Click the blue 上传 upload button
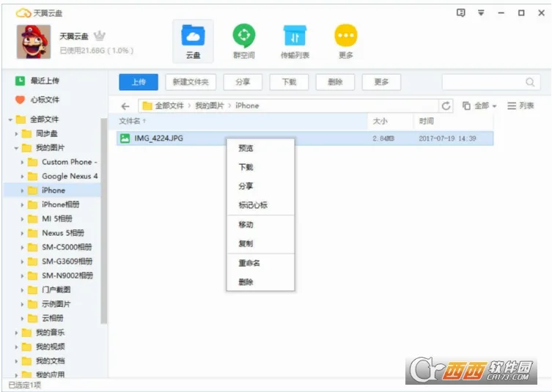Screen dimensions: 552x392 point(139,82)
